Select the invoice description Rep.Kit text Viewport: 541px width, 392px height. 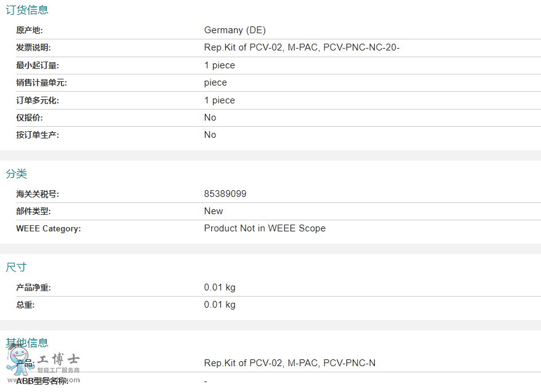[x=302, y=47]
